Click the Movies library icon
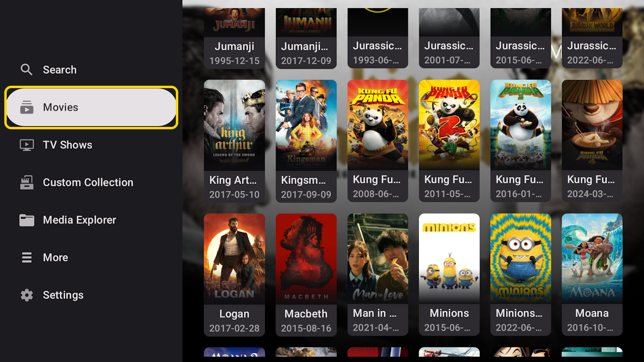This screenshot has height=362, width=644. pyautogui.click(x=27, y=108)
